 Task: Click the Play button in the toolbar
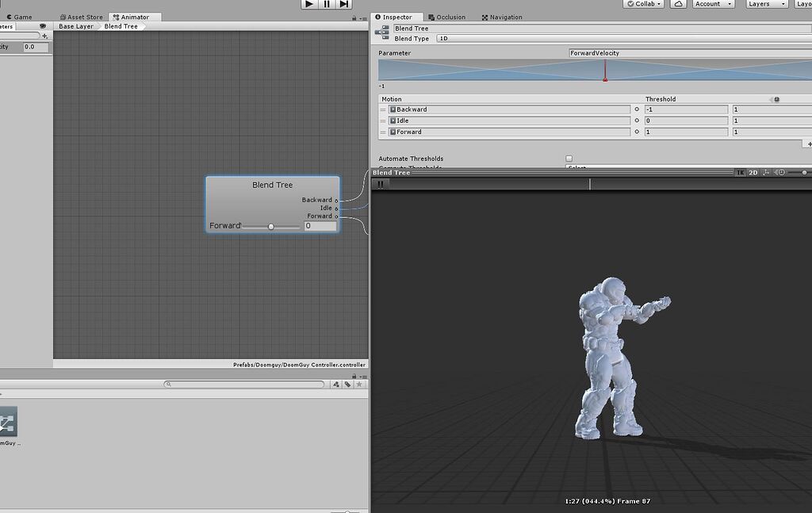(308, 4)
